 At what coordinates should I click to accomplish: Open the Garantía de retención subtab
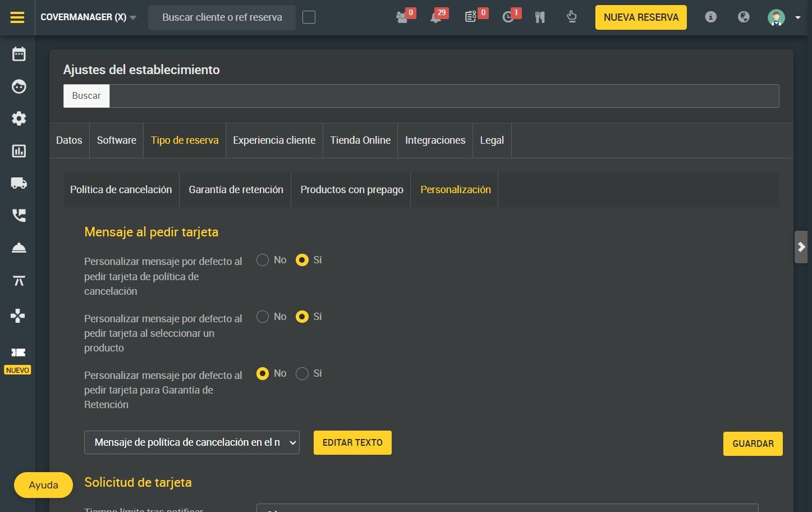pos(236,190)
